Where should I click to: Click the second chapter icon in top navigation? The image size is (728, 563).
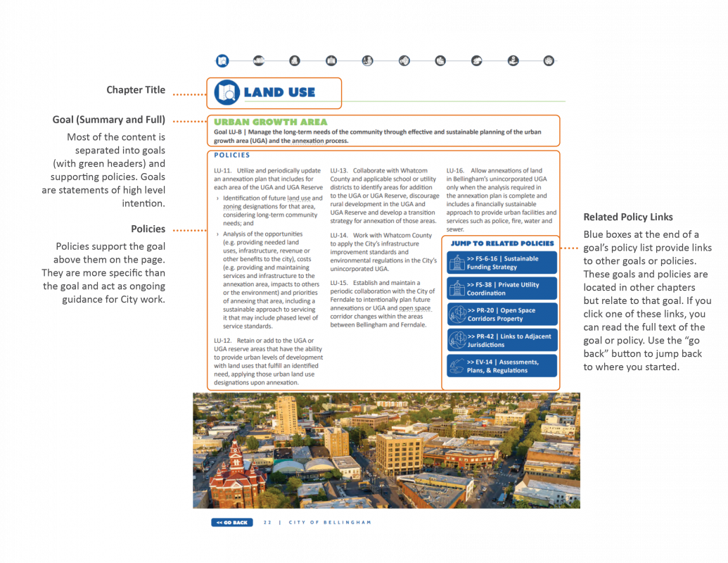259,61
